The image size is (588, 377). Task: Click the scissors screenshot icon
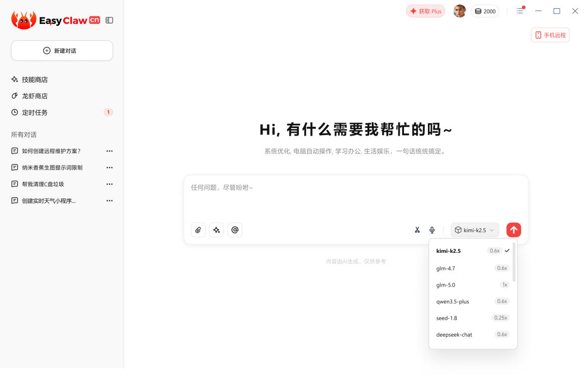[417, 229]
